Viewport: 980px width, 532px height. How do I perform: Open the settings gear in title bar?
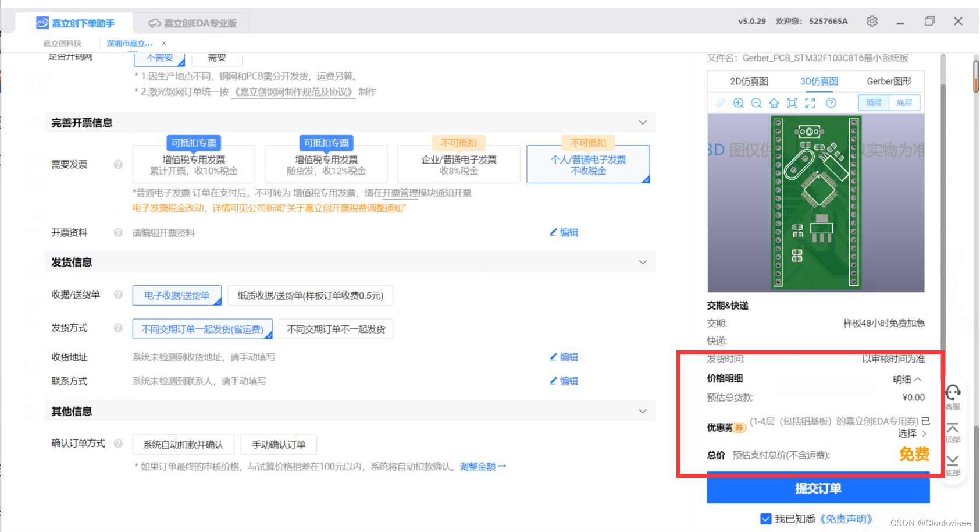(x=872, y=22)
